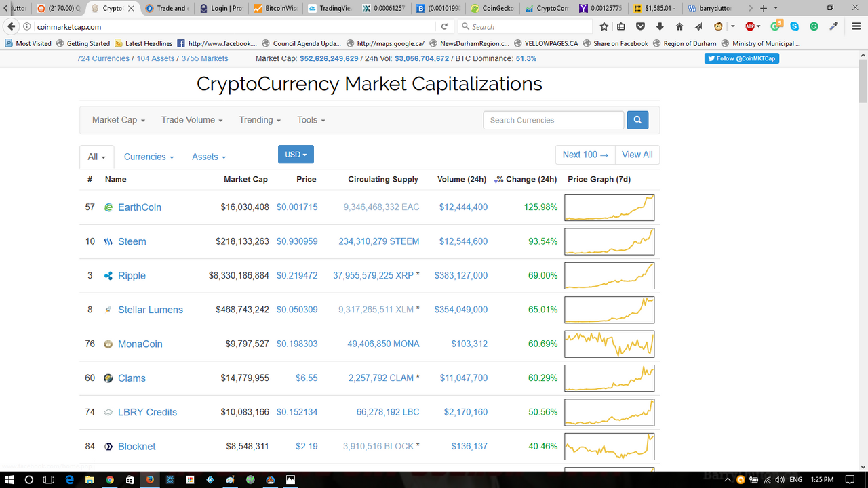Click in the Search Currencies field
The height and width of the screenshot is (488, 868).
553,120
